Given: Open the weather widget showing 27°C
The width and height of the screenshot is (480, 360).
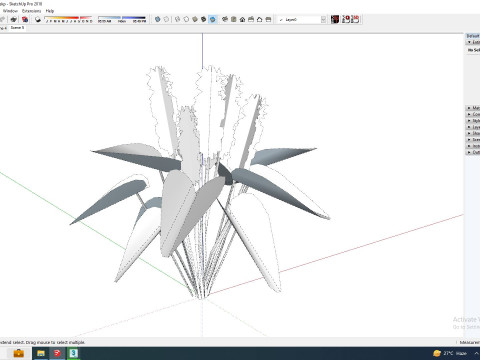Looking at the screenshot, I should (450, 353).
